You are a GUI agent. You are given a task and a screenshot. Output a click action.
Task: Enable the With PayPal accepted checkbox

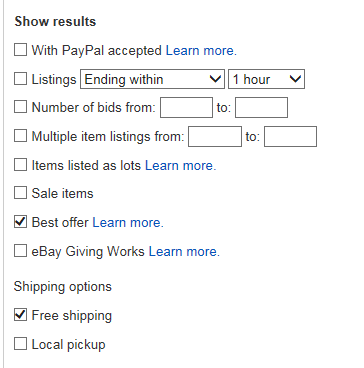tap(20, 50)
